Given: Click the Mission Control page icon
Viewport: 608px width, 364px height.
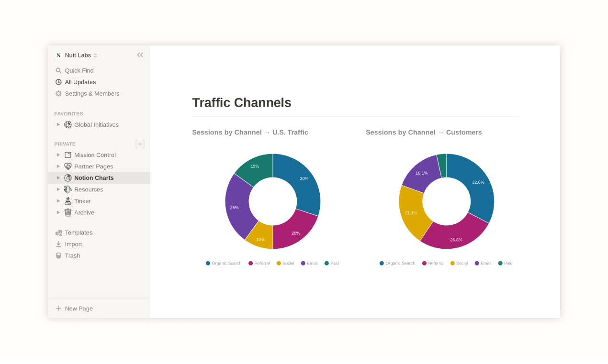Looking at the screenshot, I should point(67,154).
